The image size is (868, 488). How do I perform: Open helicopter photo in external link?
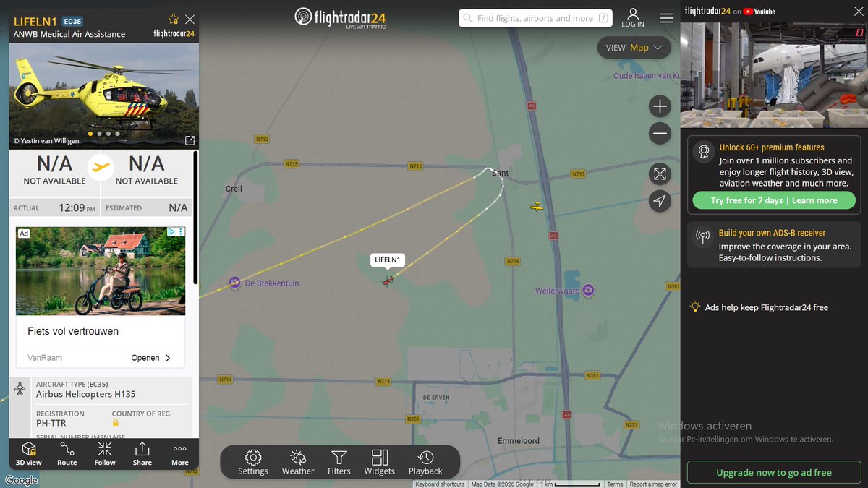tap(190, 140)
